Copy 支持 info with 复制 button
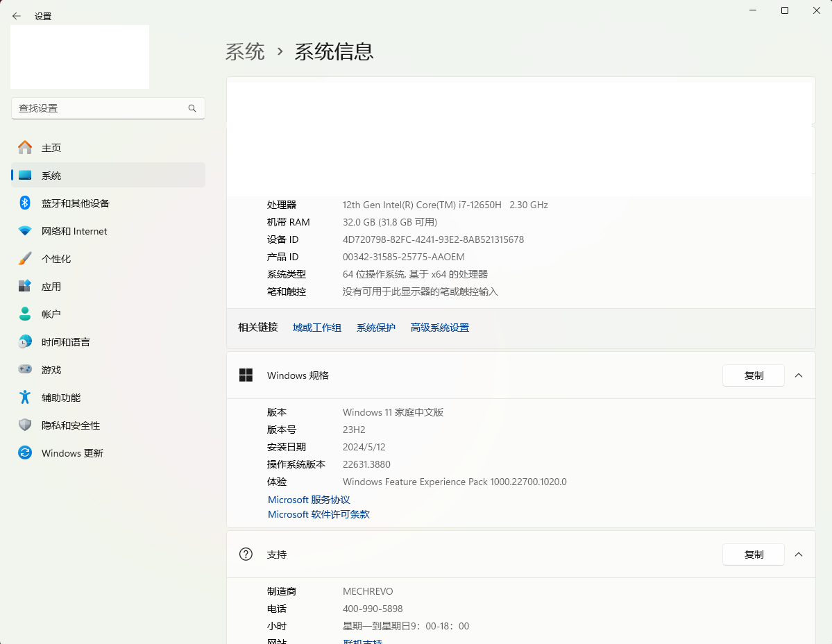This screenshot has width=832, height=644. coord(754,554)
